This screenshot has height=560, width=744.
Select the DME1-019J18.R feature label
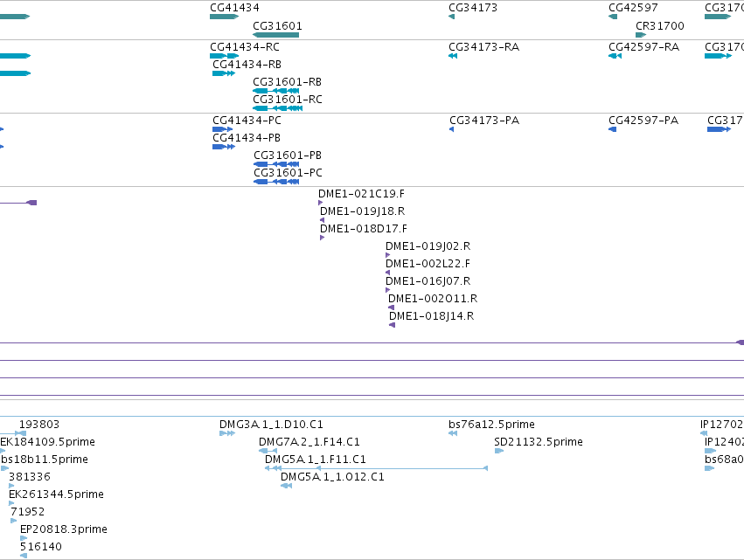click(362, 211)
